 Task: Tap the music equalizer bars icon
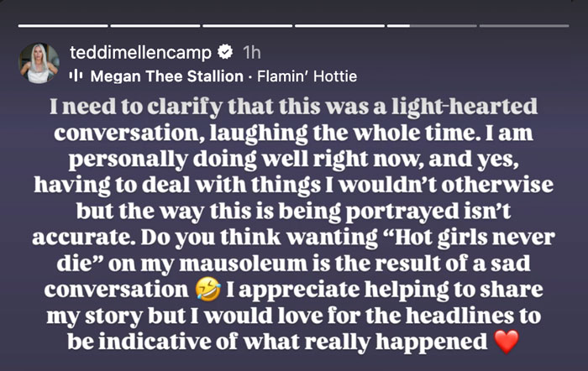pos(76,76)
